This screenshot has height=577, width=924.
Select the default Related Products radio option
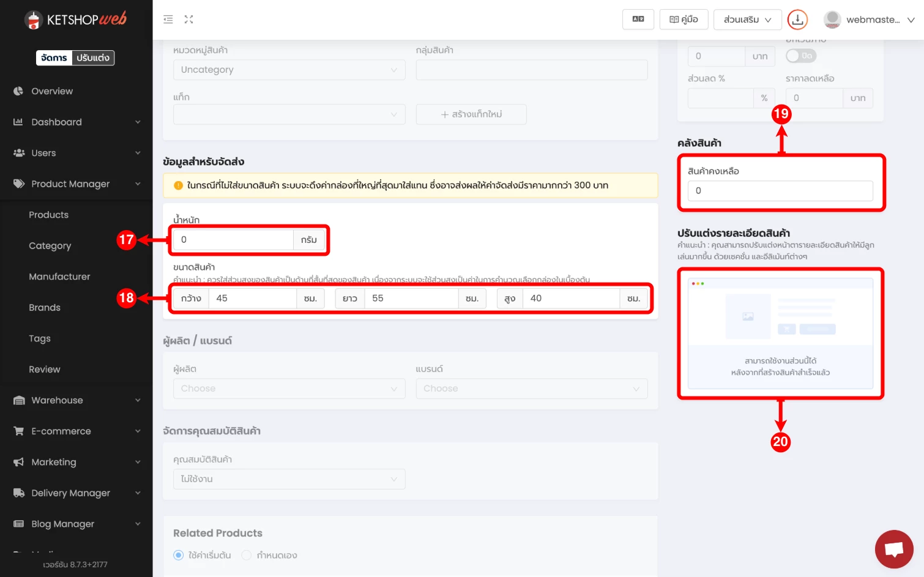[179, 555]
